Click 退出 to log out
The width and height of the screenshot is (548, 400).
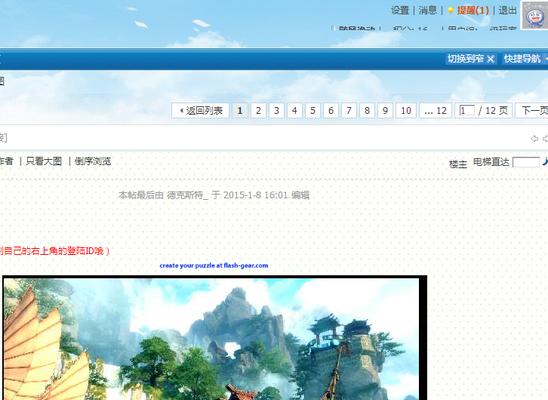[x=507, y=10]
